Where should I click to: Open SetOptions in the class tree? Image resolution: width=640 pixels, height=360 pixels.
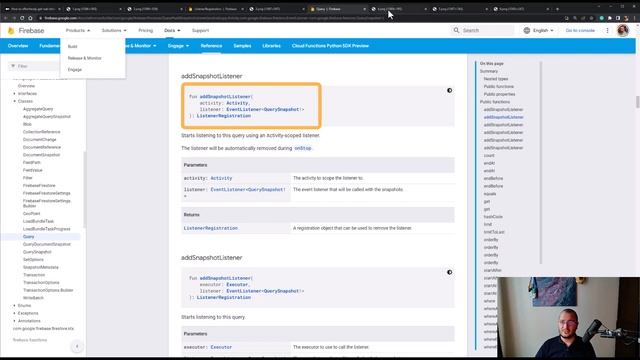(x=33, y=260)
